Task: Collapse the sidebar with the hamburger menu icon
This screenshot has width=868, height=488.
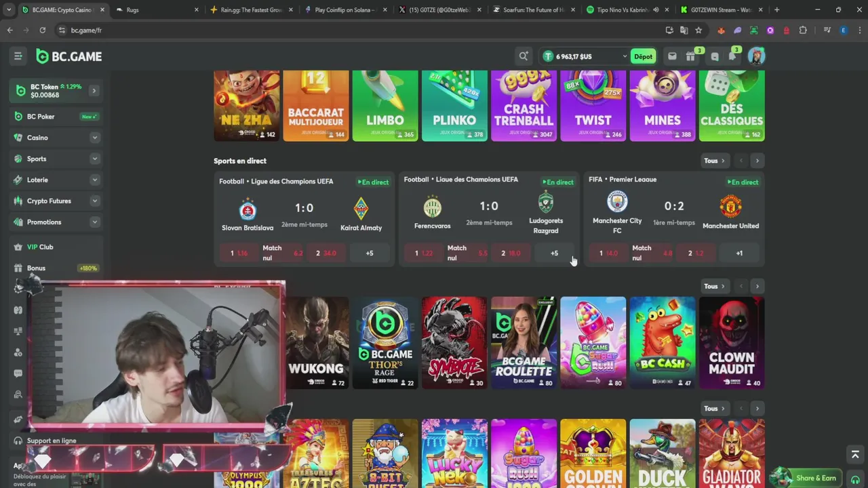Action: pos(18,56)
